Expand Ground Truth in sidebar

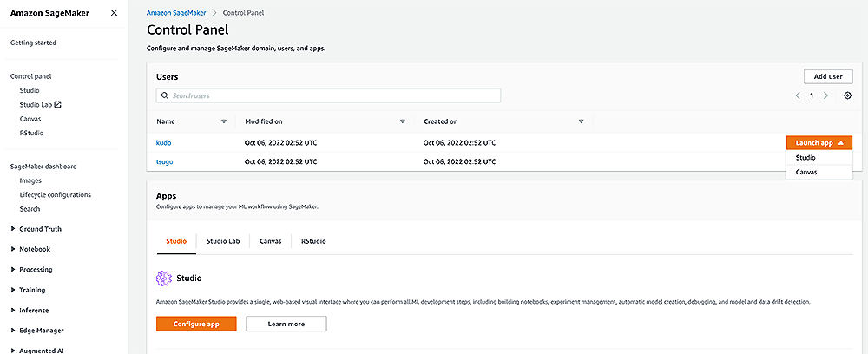click(13, 229)
